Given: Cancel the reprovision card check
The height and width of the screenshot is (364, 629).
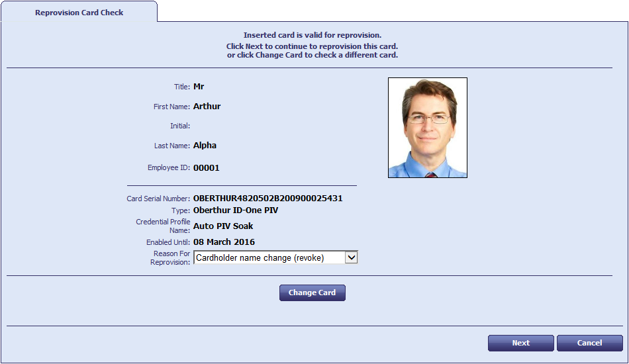Looking at the screenshot, I should [589, 343].
